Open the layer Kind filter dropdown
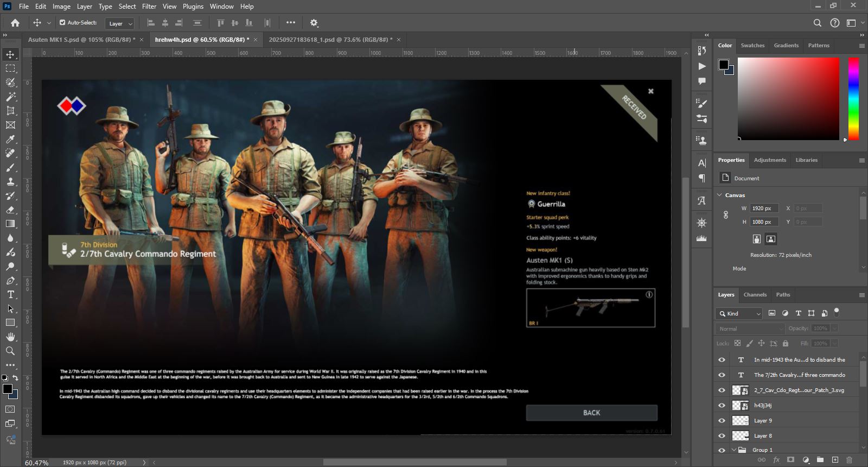The height and width of the screenshot is (467, 868). [x=740, y=313]
